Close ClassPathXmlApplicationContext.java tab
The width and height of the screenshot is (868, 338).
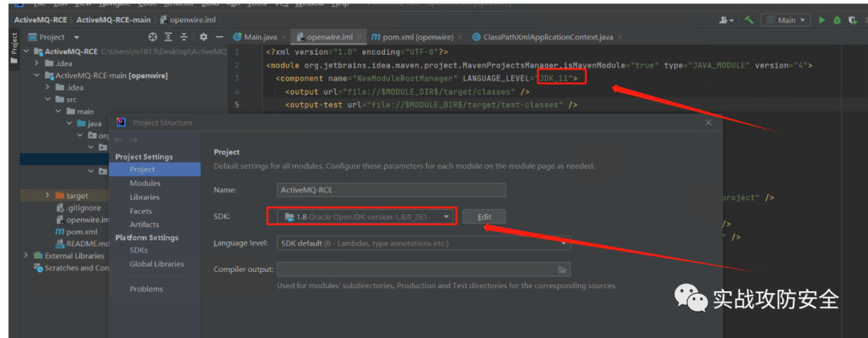(x=620, y=37)
